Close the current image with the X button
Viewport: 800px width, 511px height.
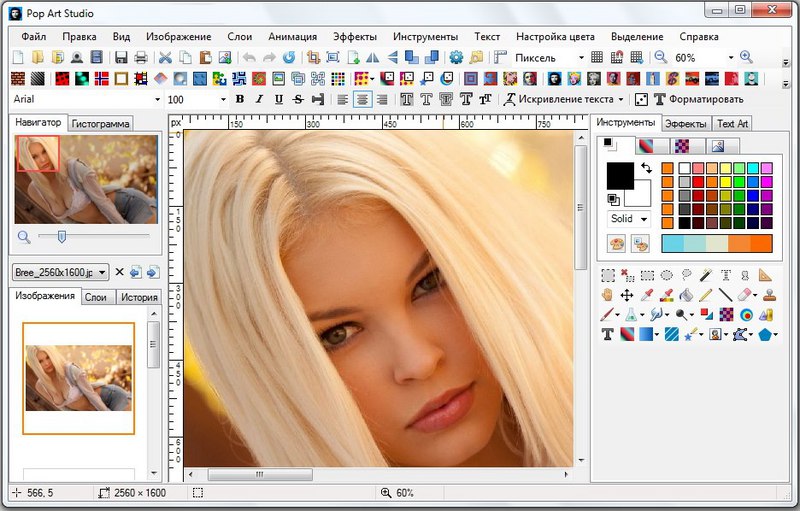pos(119,272)
